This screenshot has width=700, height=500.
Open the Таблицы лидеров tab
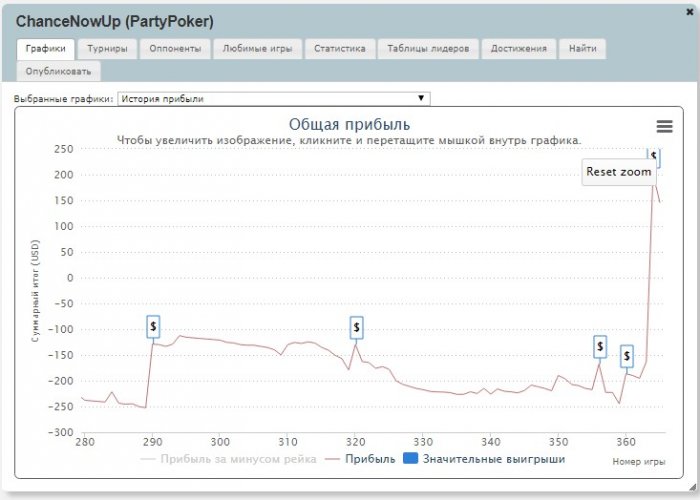coord(428,49)
